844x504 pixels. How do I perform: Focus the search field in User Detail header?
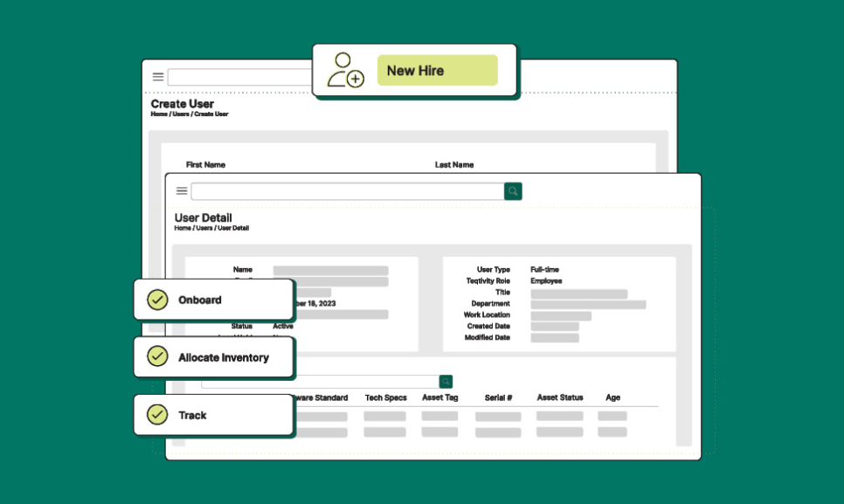tap(347, 191)
